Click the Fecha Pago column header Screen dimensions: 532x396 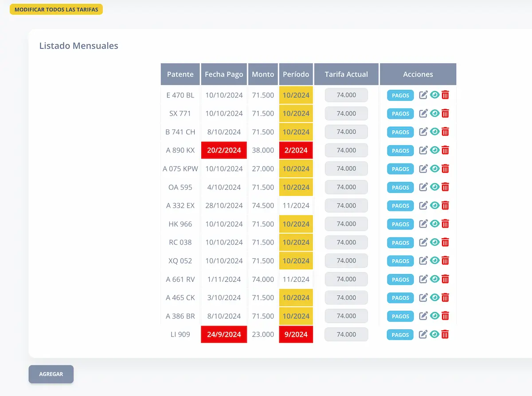(224, 74)
